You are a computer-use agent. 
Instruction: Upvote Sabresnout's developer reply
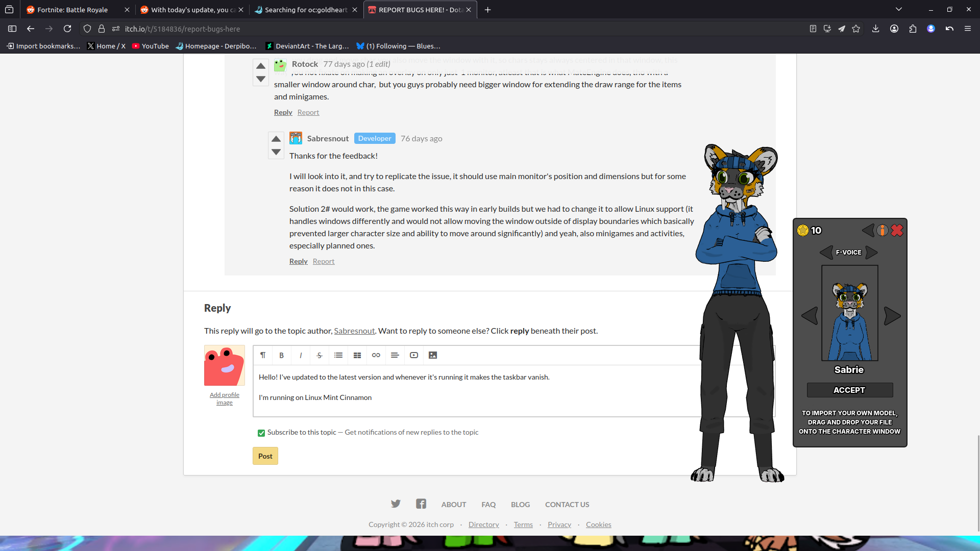276,139
